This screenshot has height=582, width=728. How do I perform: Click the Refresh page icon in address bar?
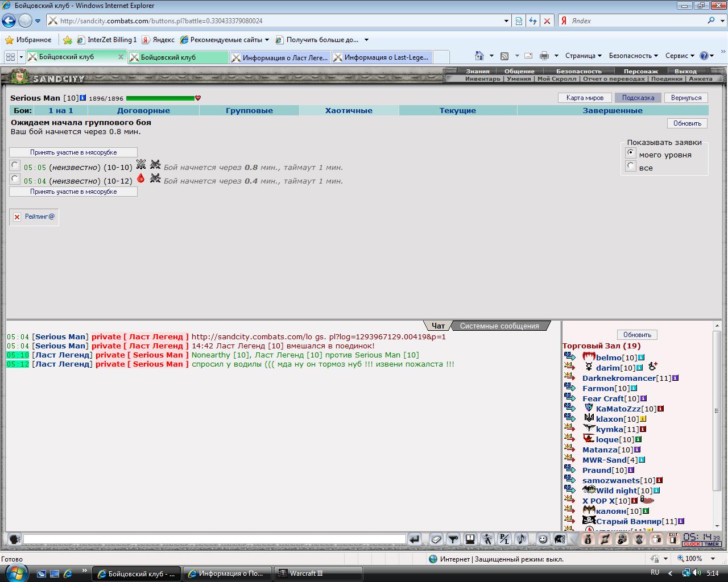point(532,20)
